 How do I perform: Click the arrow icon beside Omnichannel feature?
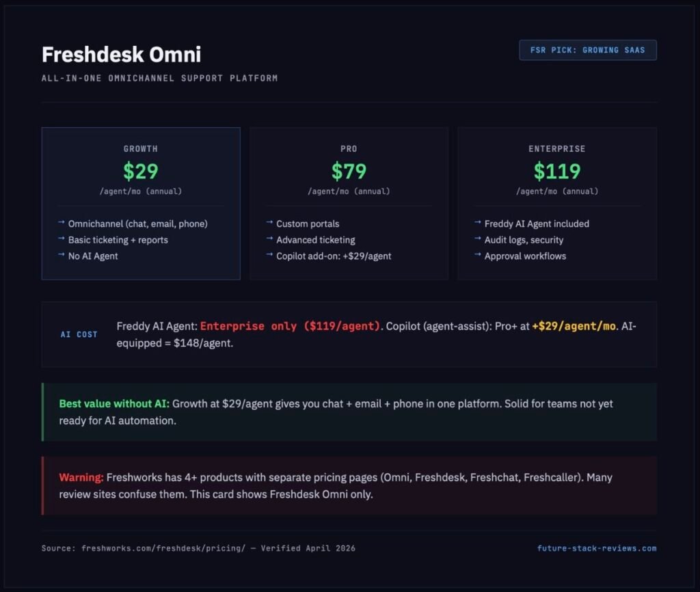pyautogui.click(x=61, y=224)
